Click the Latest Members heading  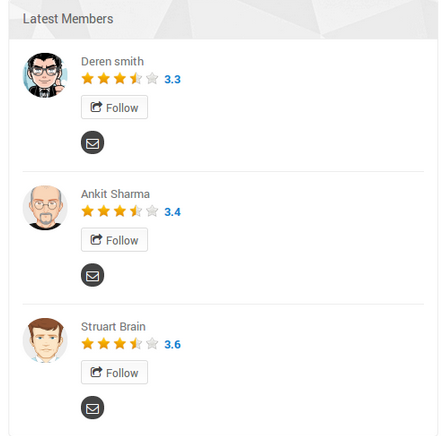coord(68,19)
